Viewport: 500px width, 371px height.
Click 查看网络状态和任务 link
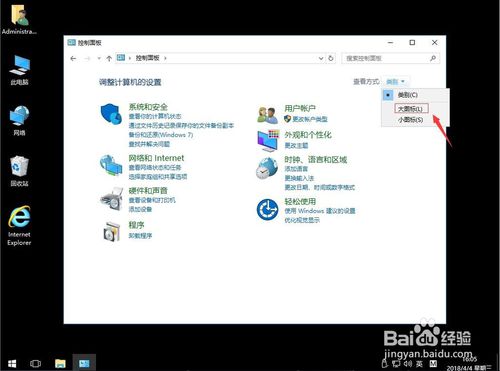click(155, 167)
